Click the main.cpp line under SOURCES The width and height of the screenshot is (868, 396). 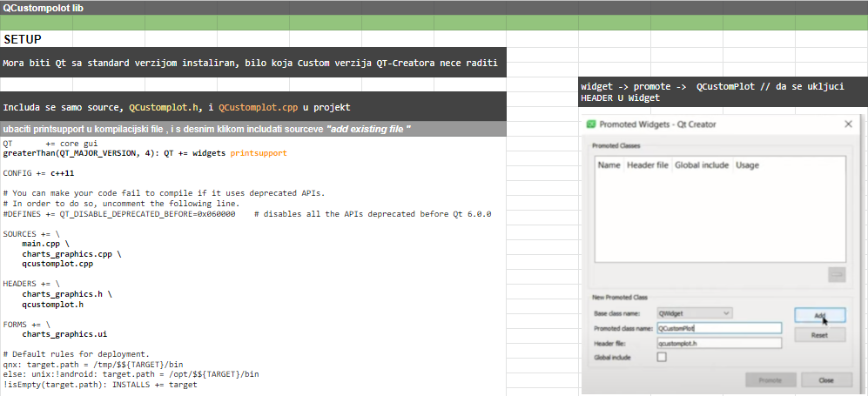click(46, 244)
